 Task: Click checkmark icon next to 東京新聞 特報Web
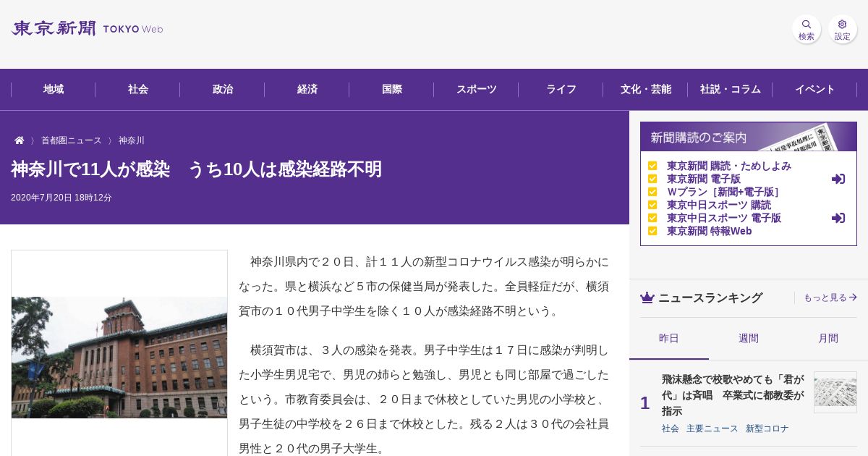[652, 231]
